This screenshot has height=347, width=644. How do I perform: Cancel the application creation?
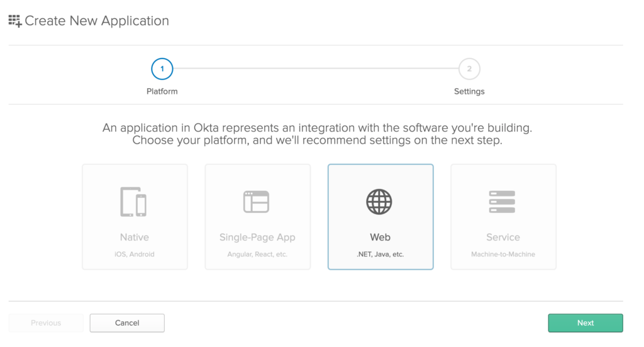127,322
